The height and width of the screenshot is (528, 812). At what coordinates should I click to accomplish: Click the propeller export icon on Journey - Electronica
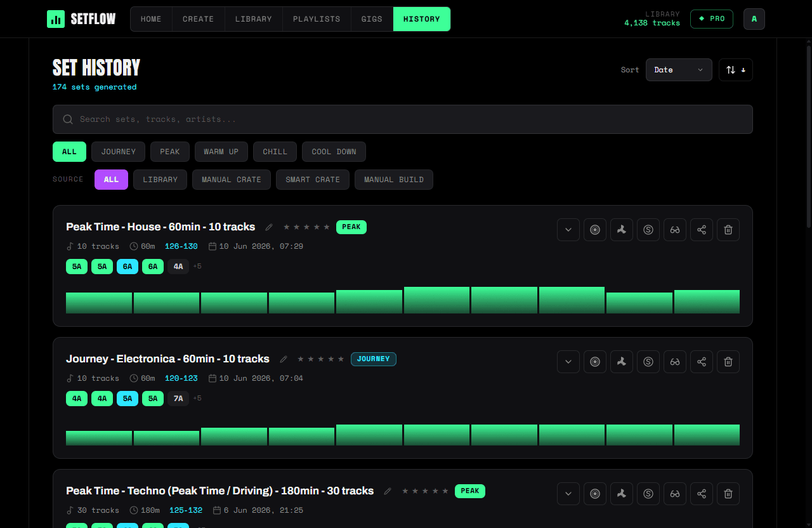coord(622,362)
